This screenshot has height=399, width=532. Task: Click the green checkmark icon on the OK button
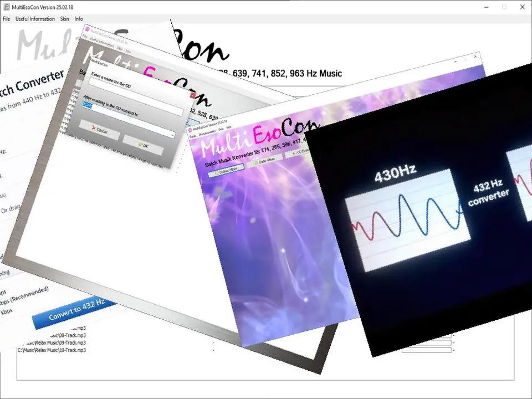coord(140,144)
